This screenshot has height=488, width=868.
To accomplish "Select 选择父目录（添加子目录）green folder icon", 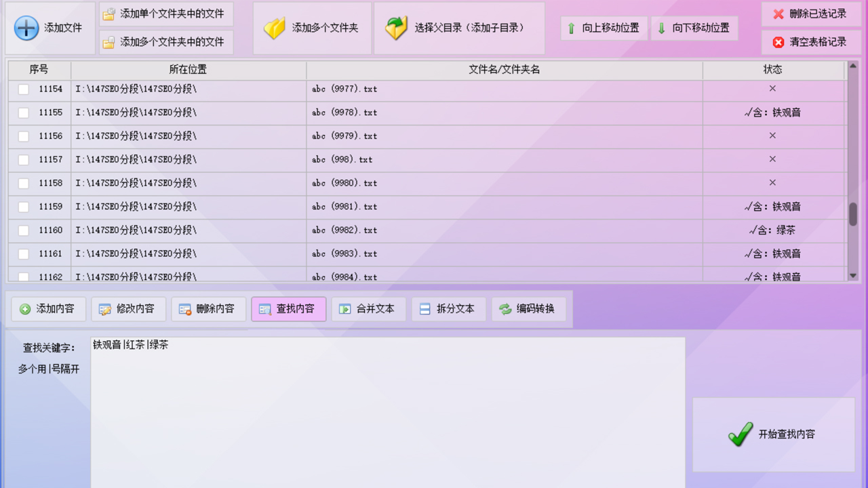I will coord(397,28).
